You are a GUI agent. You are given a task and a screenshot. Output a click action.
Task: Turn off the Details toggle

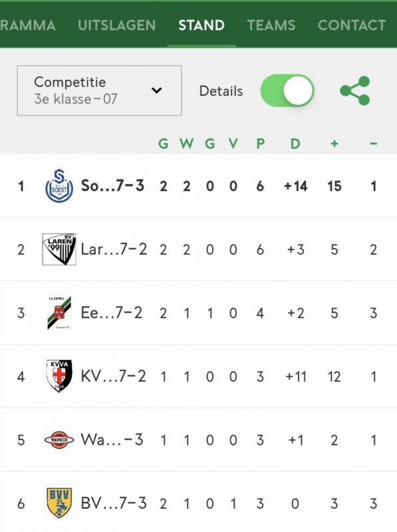tap(287, 90)
